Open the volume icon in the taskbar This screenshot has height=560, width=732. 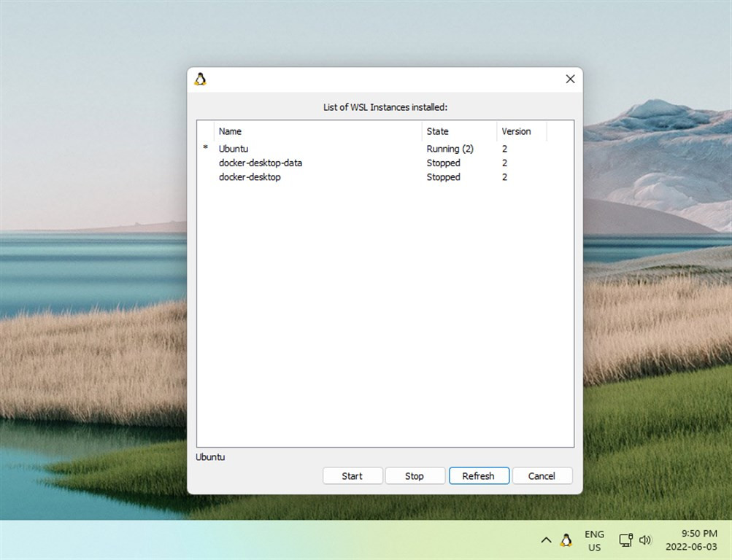point(645,540)
